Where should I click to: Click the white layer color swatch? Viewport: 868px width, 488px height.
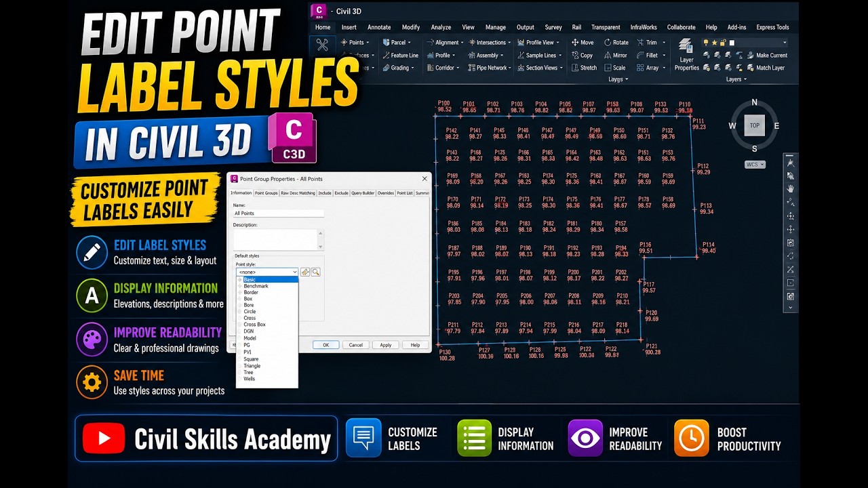pos(732,43)
